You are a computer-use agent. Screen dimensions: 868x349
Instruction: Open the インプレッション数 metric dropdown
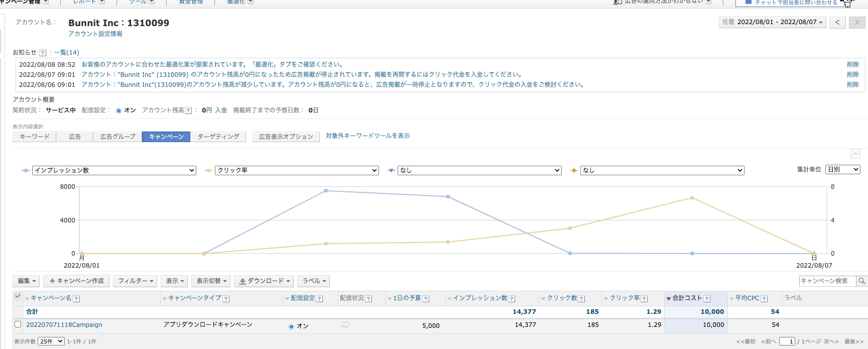click(114, 171)
